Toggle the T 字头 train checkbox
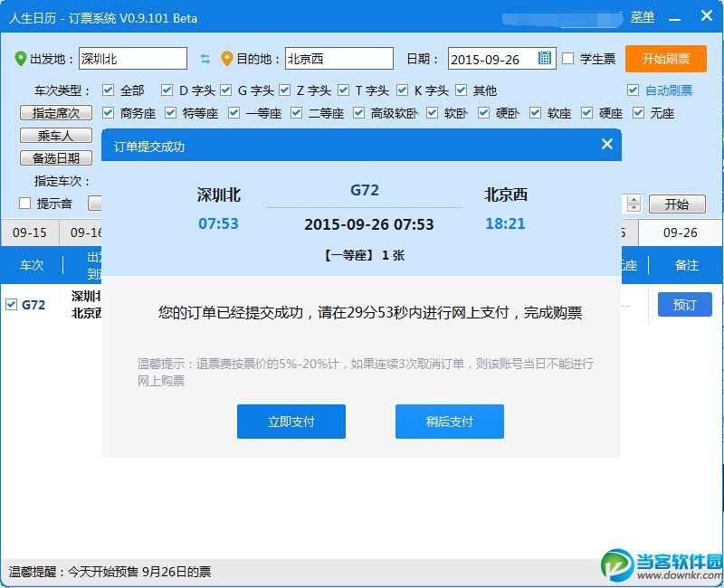 click(x=343, y=90)
